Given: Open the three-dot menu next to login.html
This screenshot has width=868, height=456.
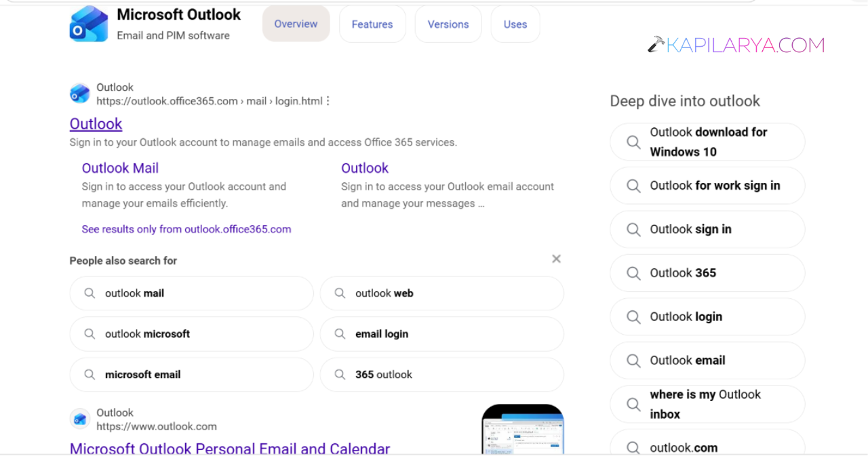Looking at the screenshot, I should click(x=328, y=101).
